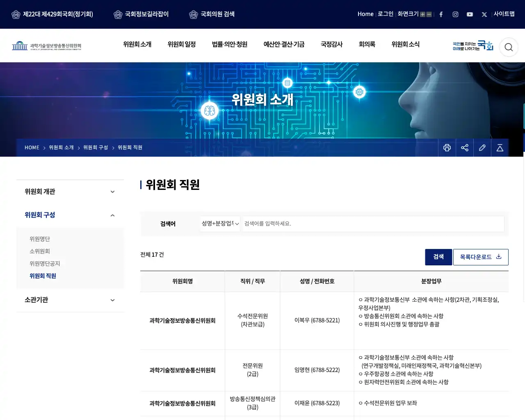Click the 목록다운로드 button

pos(481,257)
